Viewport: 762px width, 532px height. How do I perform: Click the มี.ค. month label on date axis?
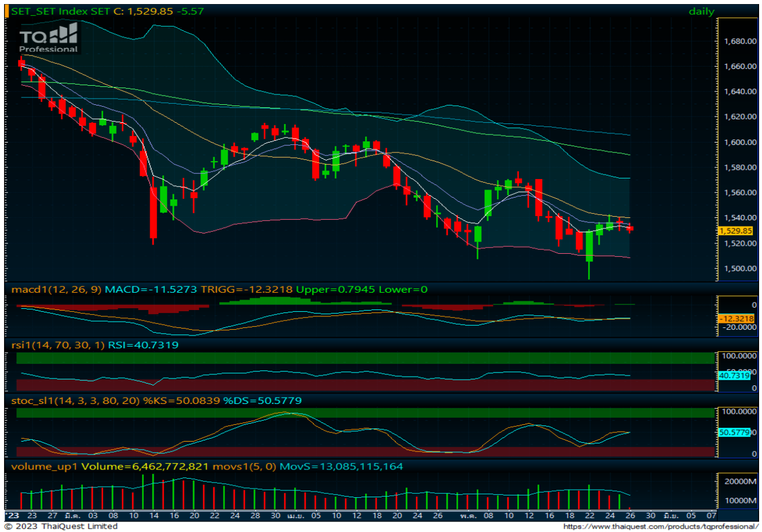click(x=72, y=515)
